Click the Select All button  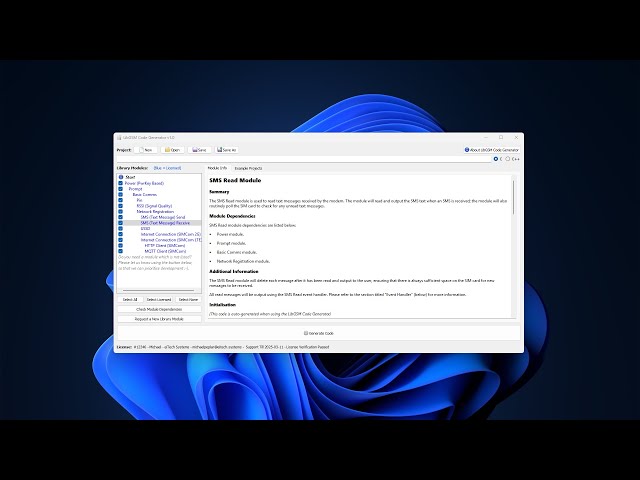(x=130, y=300)
